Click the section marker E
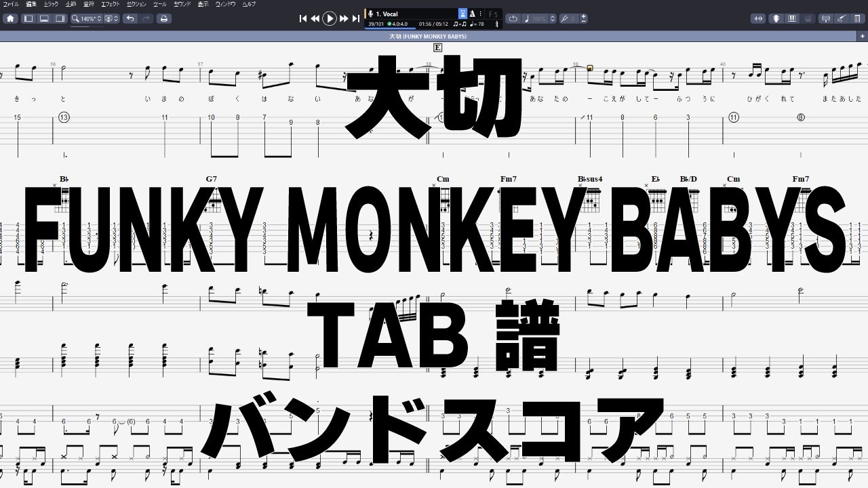 click(x=437, y=47)
